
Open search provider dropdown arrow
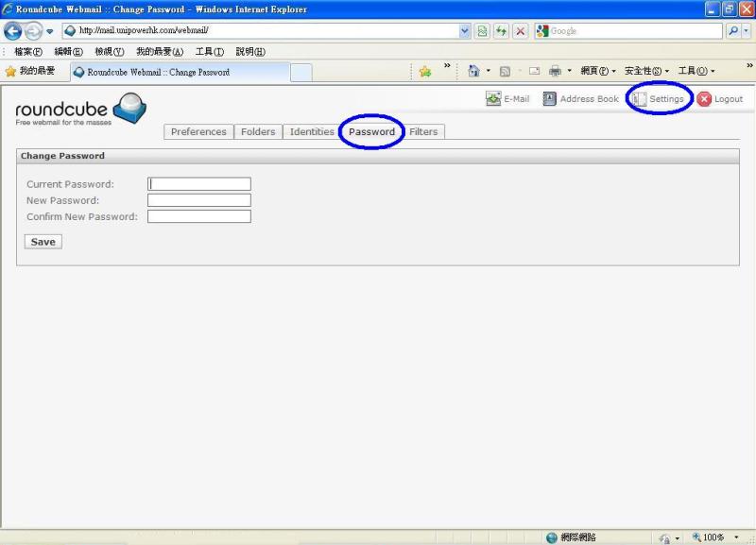(x=746, y=31)
